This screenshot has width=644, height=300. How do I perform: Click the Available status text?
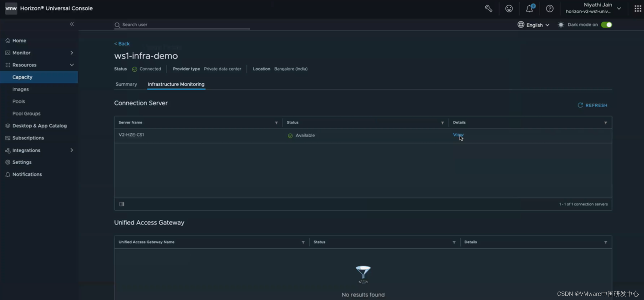pos(305,135)
